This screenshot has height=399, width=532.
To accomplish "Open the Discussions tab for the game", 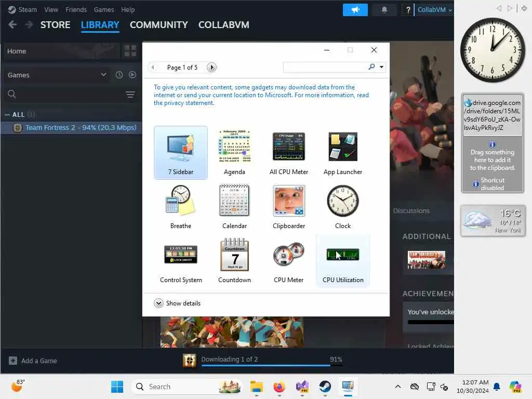I will pos(411,211).
